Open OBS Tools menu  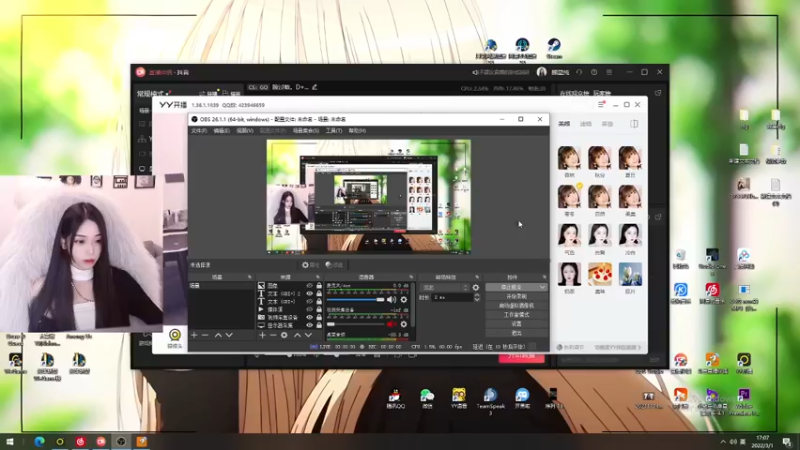tap(334, 131)
